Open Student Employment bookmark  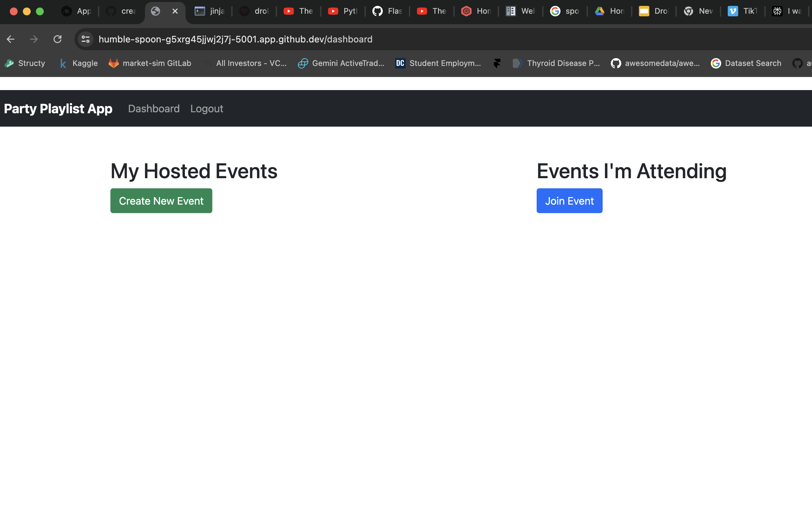click(438, 63)
